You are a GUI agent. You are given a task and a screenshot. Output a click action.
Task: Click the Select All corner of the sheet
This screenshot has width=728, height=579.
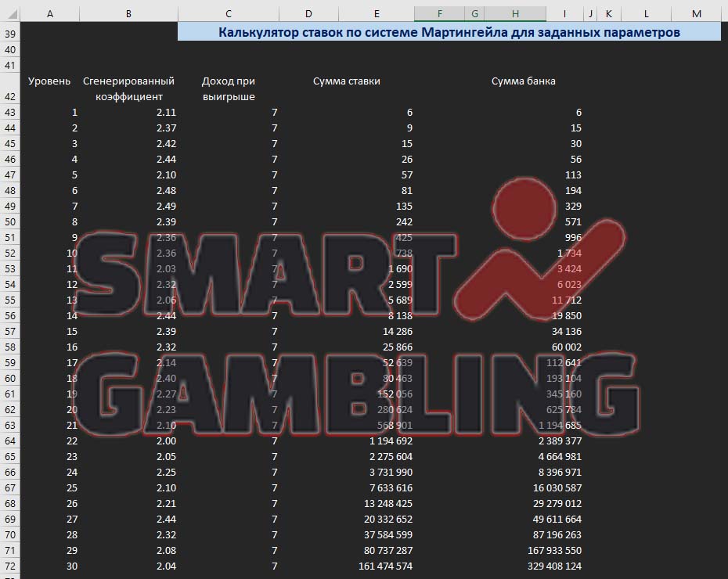[x=10, y=14]
